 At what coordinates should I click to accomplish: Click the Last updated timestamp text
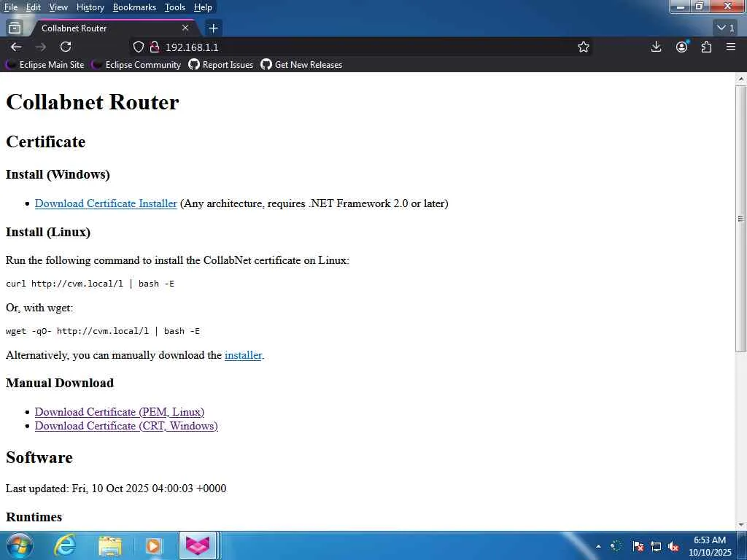116,489
